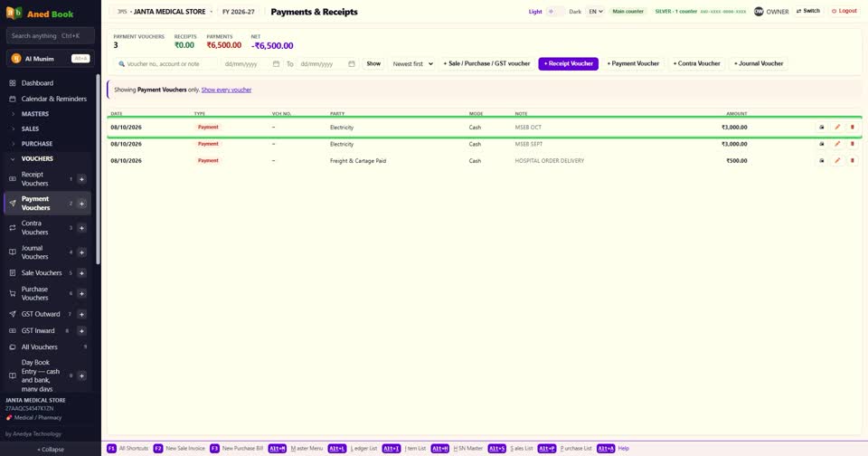Edit the MSEB OCT payment with pencil icon
Image resolution: width=868 pixels, height=456 pixels.
click(837, 128)
